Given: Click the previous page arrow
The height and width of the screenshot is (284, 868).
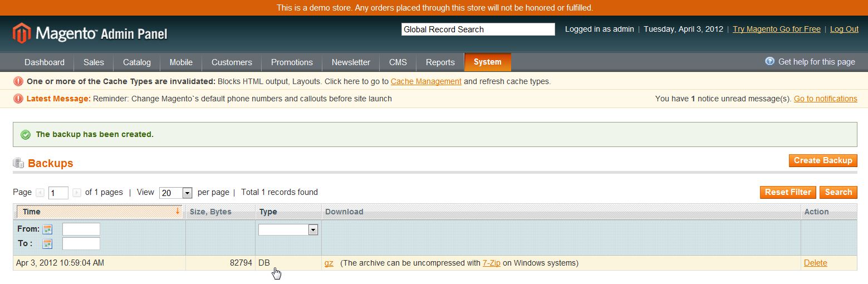Looking at the screenshot, I should point(40,193).
